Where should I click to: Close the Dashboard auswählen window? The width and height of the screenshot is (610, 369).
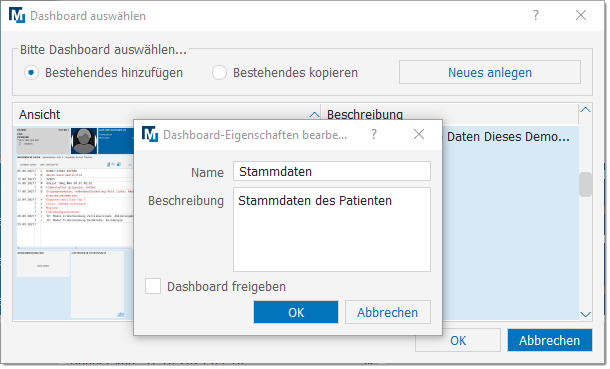[x=581, y=15]
